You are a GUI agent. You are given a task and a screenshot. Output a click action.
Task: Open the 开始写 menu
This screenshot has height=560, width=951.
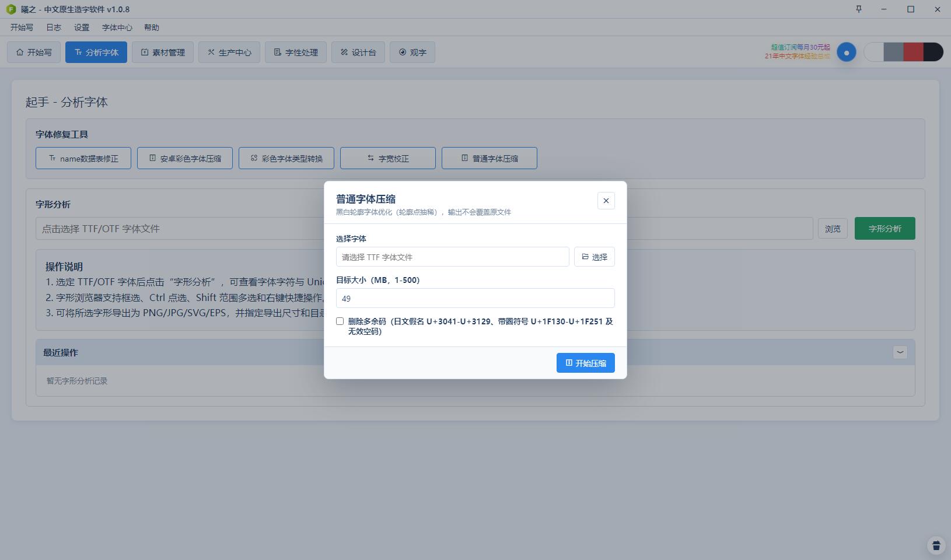point(22,27)
